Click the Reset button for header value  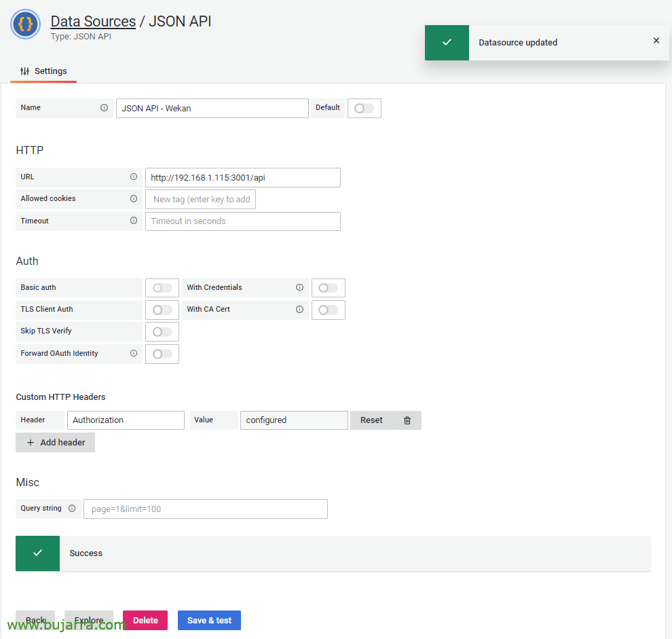pyautogui.click(x=371, y=420)
